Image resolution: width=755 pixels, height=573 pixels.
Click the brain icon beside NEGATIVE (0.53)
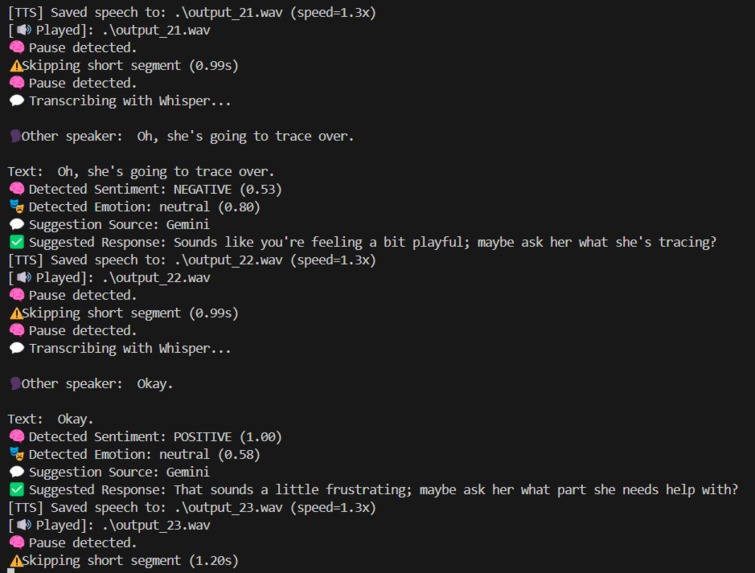[16, 189]
